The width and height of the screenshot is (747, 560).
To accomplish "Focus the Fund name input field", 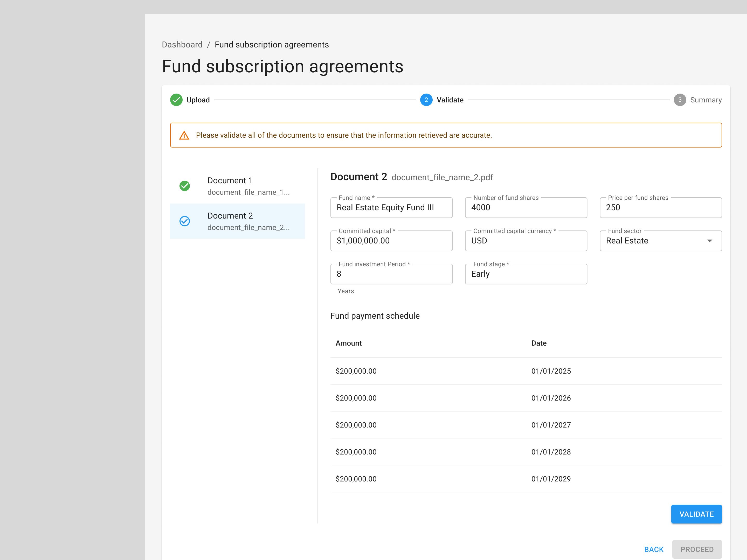I will click(x=391, y=208).
